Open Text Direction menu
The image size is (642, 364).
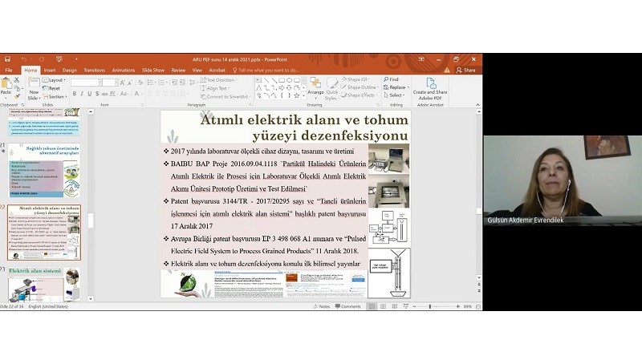coord(217,79)
